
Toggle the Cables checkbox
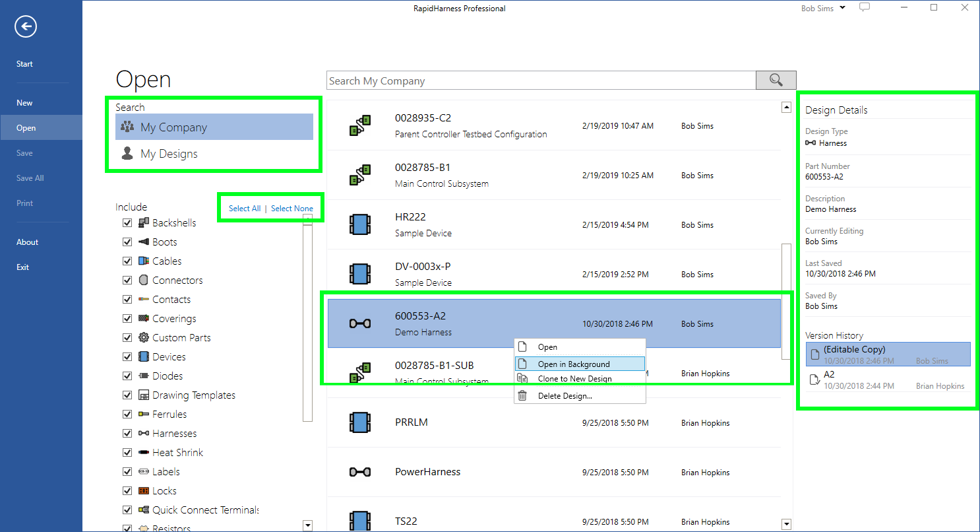pyautogui.click(x=128, y=261)
